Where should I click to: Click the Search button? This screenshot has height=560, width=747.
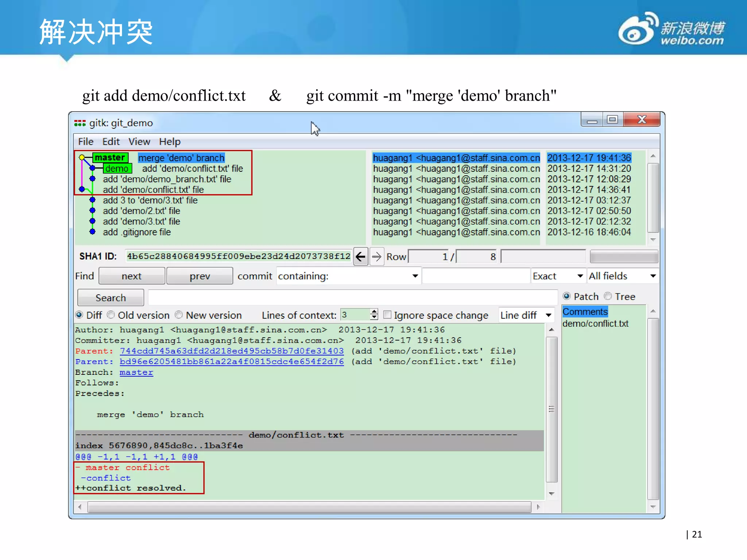[111, 298]
